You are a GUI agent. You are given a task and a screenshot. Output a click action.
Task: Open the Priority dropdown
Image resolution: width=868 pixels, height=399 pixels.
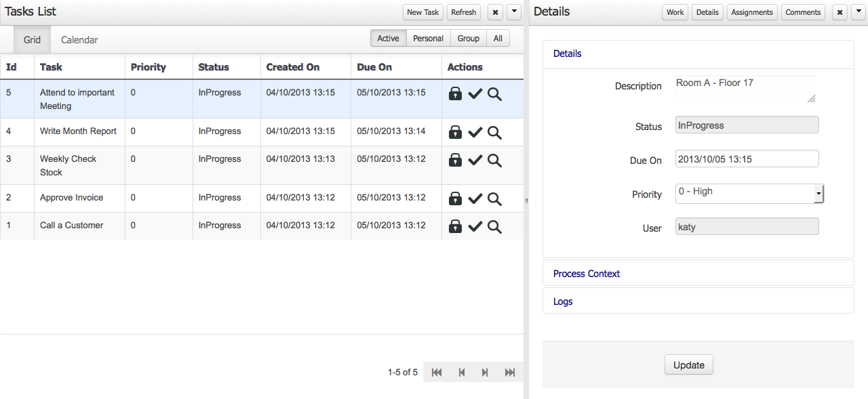point(818,194)
